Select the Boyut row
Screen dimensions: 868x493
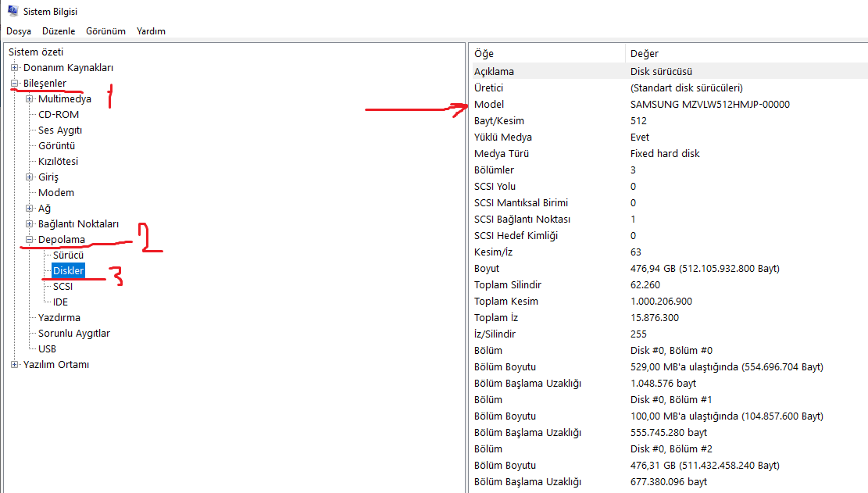coord(668,268)
